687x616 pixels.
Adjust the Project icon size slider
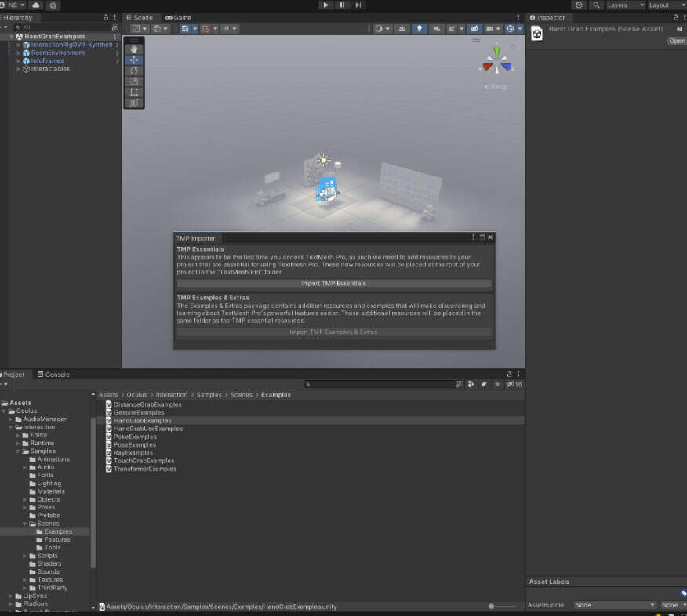click(x=492, y=606)
